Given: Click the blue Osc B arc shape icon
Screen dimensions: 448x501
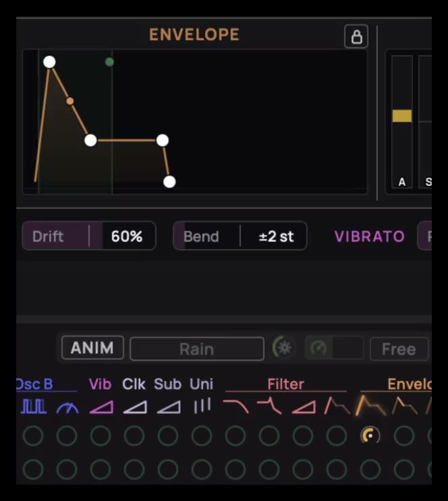Looking at the screenshot, I should click(67, 408).
